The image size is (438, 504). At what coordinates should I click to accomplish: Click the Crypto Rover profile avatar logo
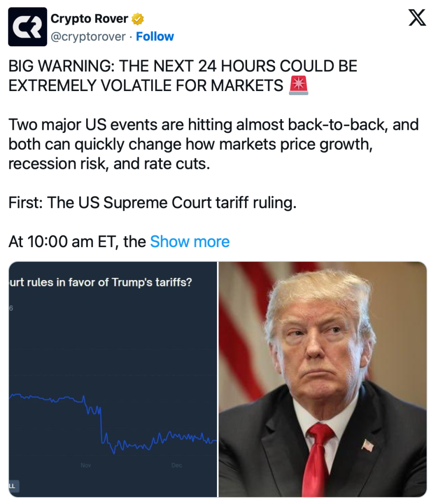pyautogui.click(x=28, y=27)
